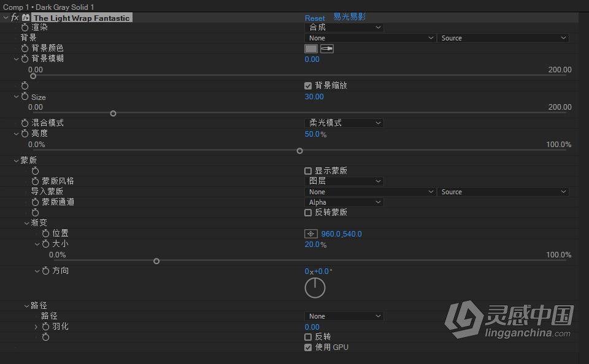Toggle stopwatch for 亮度
The height and width of the screenshot is (364, 589).
point(25,134)
